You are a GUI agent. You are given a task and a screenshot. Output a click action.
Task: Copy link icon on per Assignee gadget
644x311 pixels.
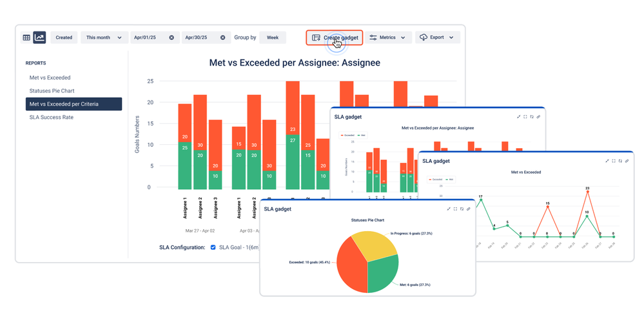pyautogui.click(x=538, y=117)
